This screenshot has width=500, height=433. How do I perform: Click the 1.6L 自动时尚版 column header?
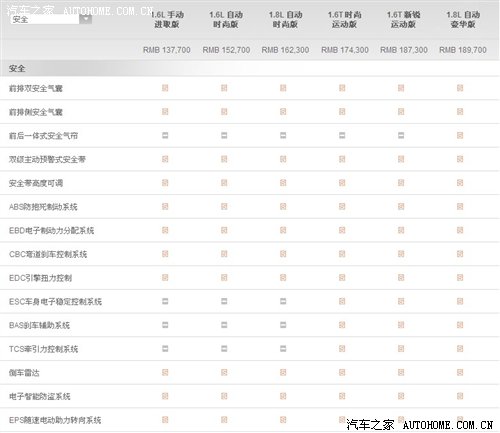[226, 19]
